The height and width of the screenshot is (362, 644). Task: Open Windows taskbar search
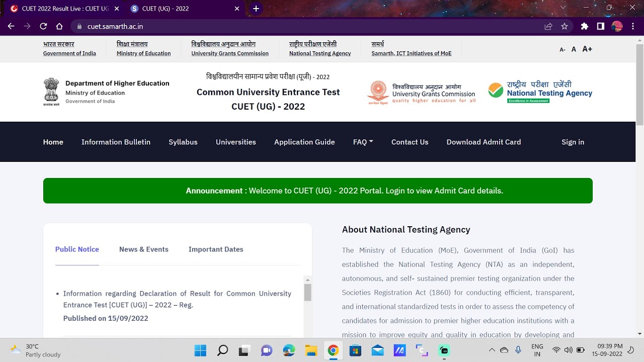click(222, 350)
